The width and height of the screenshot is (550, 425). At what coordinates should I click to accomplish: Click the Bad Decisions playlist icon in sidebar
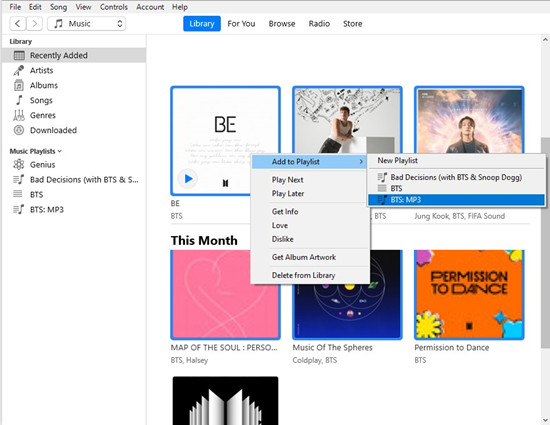pyautogui.click(x=19, y=180)
